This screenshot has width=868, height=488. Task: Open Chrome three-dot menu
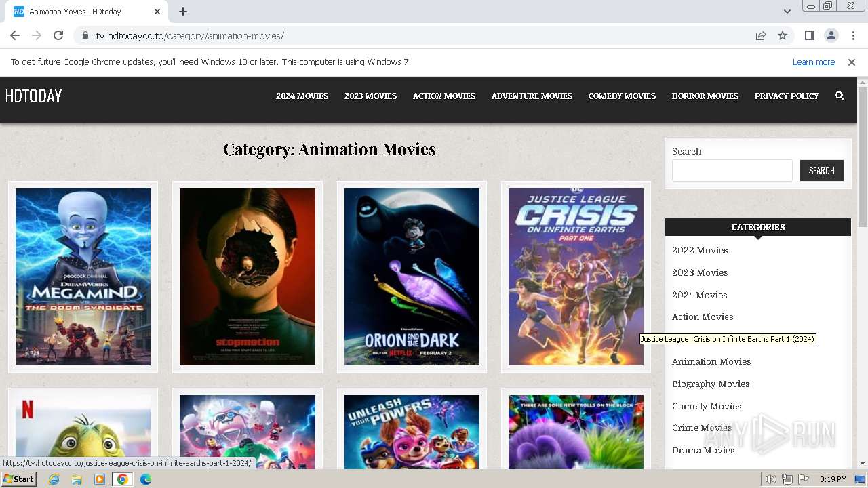(x=853, y=35)
